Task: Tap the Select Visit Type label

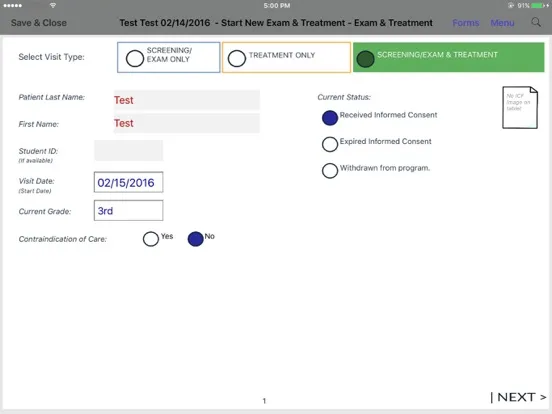Action: pos(51,57)
